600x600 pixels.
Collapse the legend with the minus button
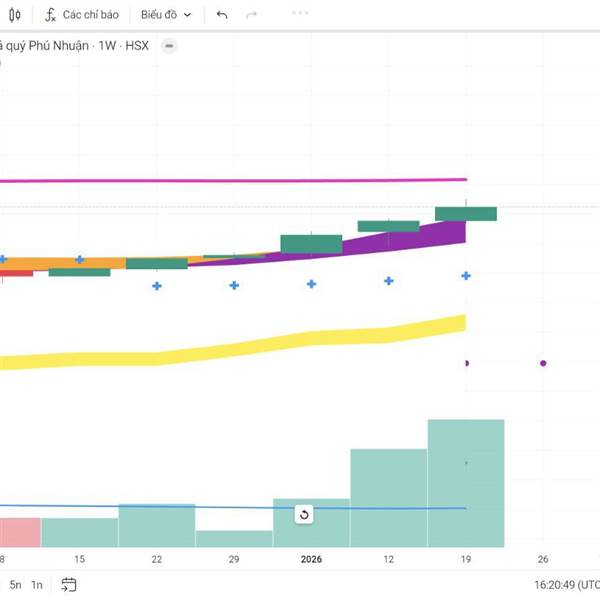pyautogui.click(x=169, y=46)
